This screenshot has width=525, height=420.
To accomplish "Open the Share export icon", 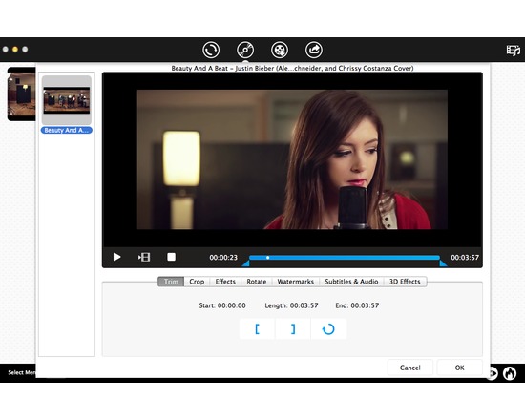I will click(x=314, y=50).
